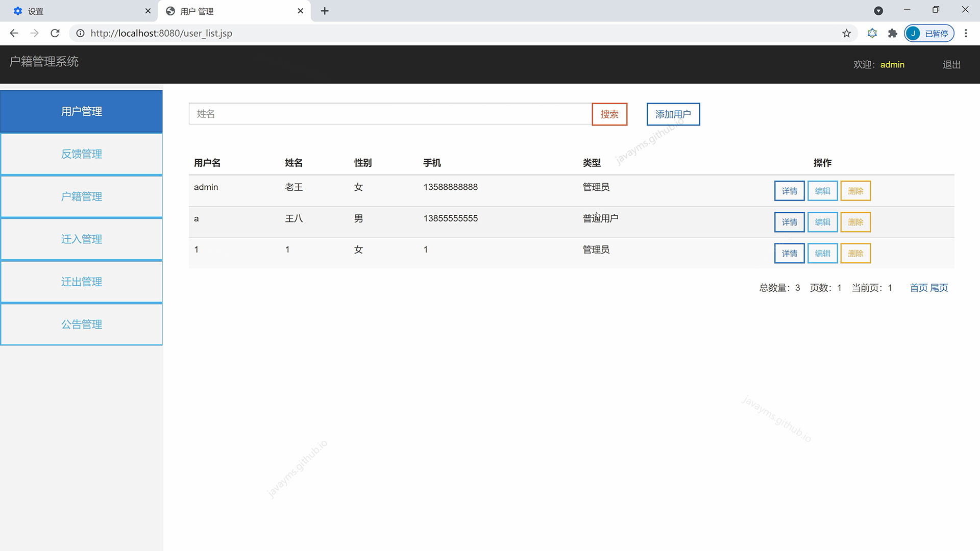Click the 类型 column header

click(x=592, y=163)
